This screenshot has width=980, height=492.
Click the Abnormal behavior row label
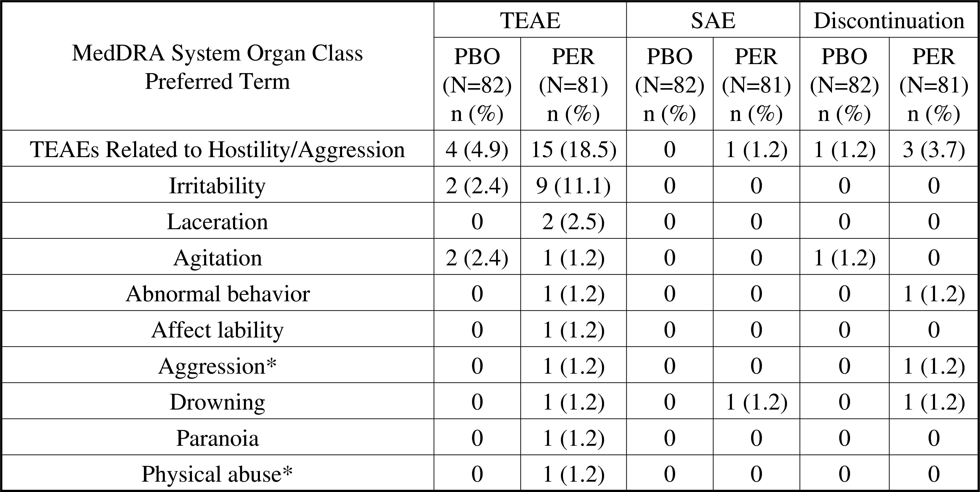(217, 294)
